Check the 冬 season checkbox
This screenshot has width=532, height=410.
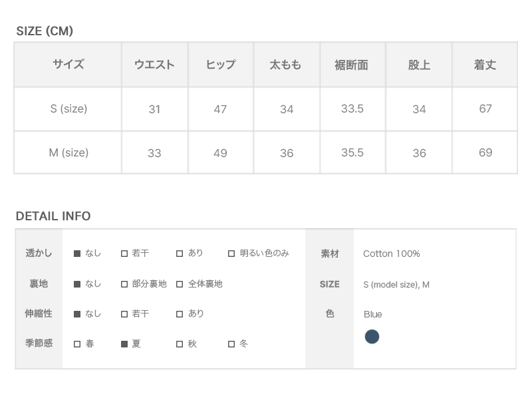pyautogui.click(x=231, y=344)
